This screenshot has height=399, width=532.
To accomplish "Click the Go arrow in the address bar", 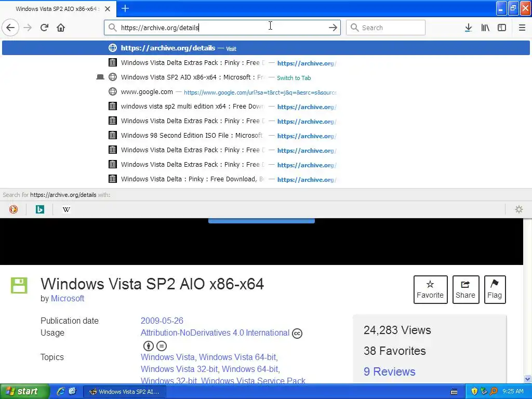I will (x=333, y=28).
